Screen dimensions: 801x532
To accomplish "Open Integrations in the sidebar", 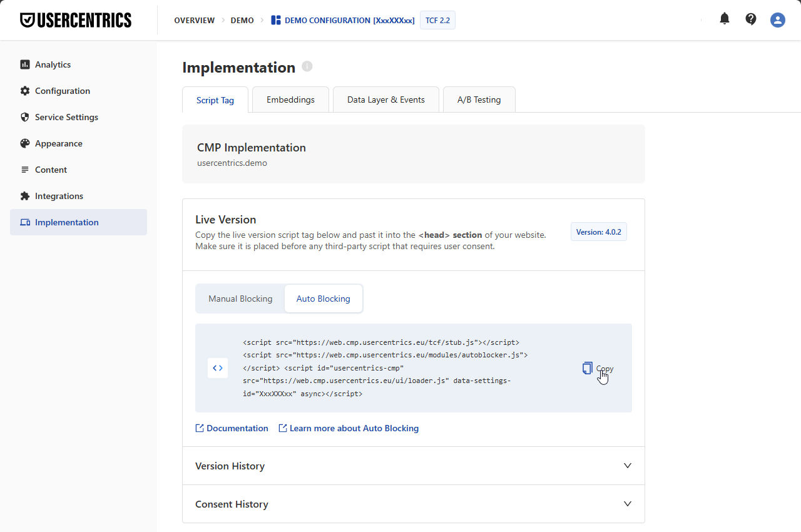I will [x=78, y=196].
